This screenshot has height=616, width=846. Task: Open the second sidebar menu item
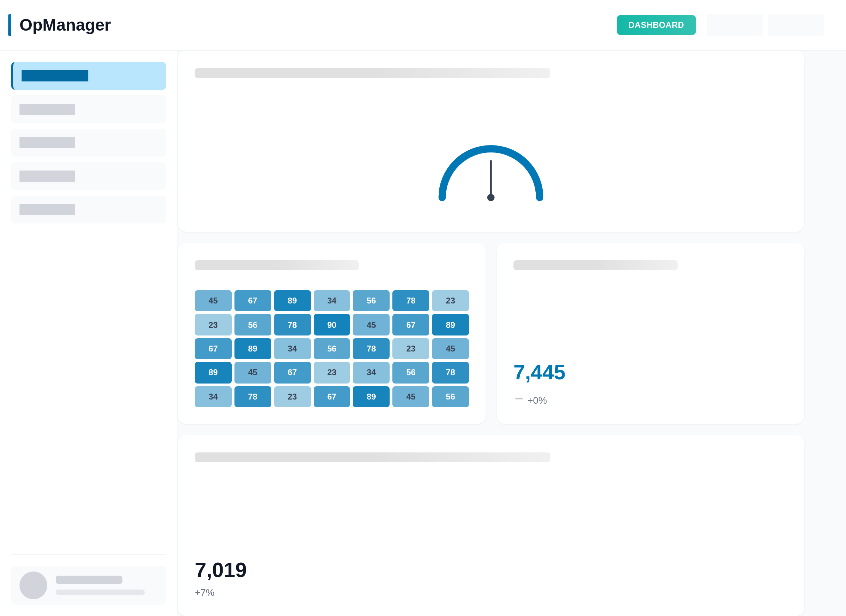[x=89, y=109]
